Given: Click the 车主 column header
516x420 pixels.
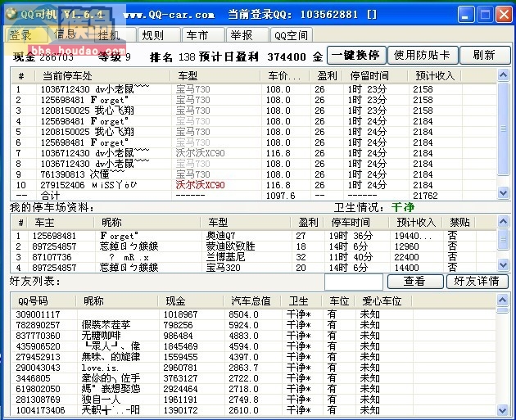Looking at the screenshot, I should click(x=61, y=223).
